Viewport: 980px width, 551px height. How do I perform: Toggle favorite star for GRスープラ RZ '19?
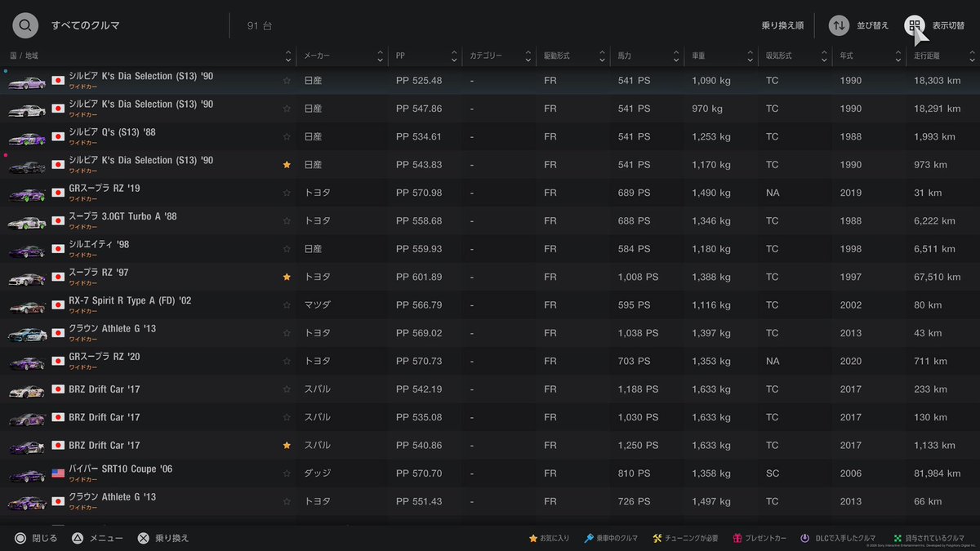point(287,193)
